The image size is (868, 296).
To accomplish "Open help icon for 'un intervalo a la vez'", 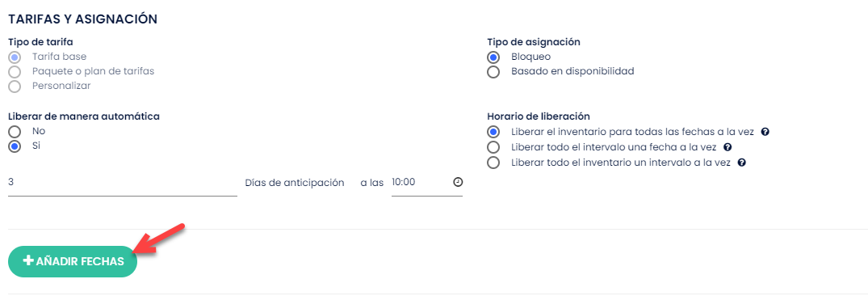I will (x=742, y=163).
